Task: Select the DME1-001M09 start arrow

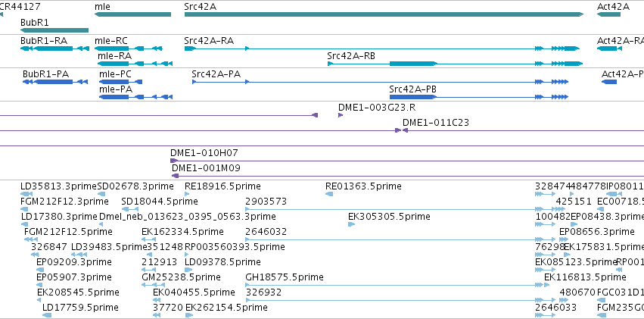Action: 176,176
